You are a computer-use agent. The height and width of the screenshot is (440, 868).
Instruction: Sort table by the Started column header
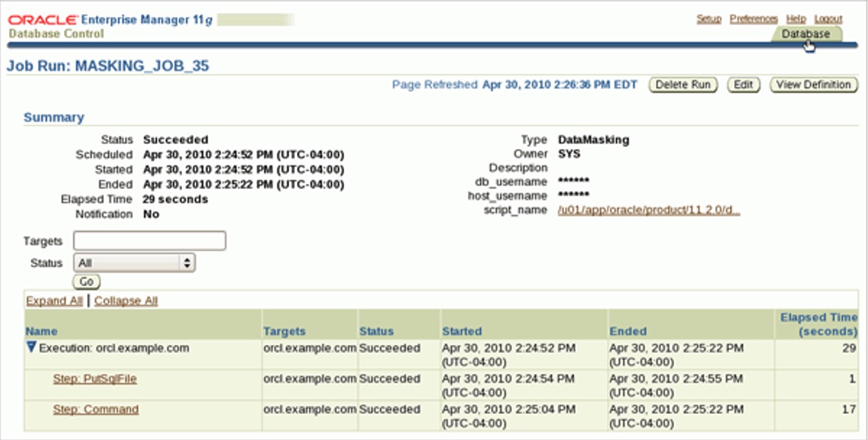click(x=461, y=331)
